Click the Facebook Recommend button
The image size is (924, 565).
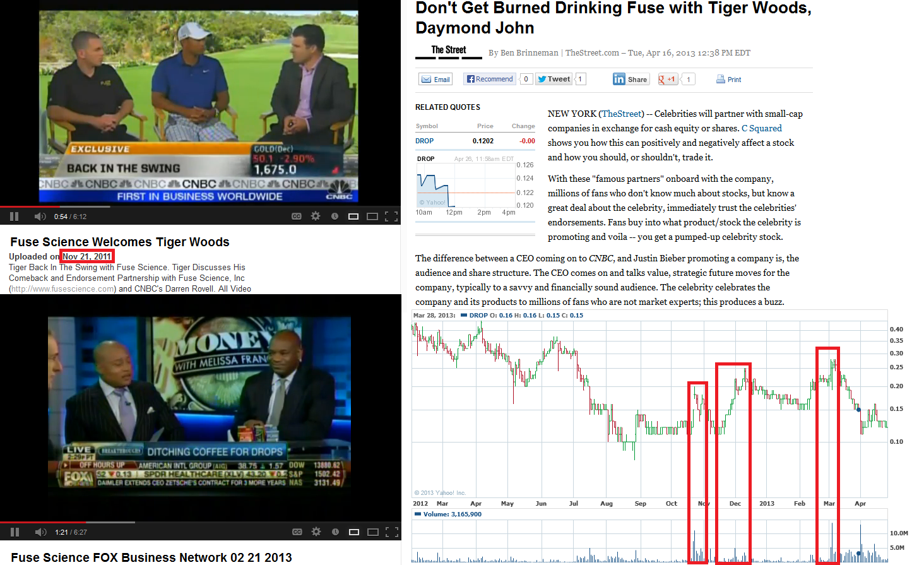tap(490, 79)
